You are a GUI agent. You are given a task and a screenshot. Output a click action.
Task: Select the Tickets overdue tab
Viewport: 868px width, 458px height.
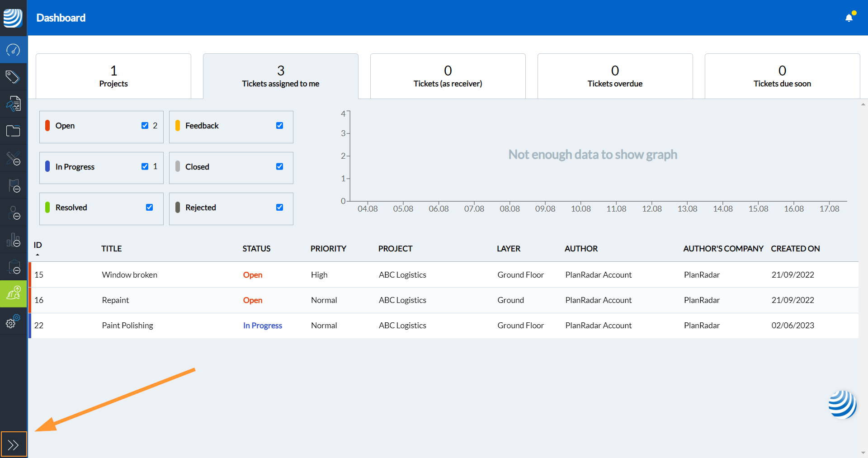click(615, 76)
